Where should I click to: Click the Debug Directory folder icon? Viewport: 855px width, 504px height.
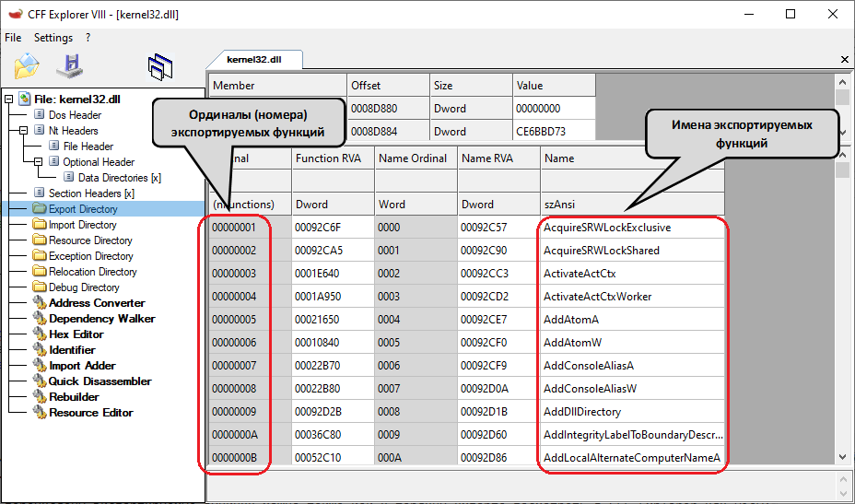point(40,287)
